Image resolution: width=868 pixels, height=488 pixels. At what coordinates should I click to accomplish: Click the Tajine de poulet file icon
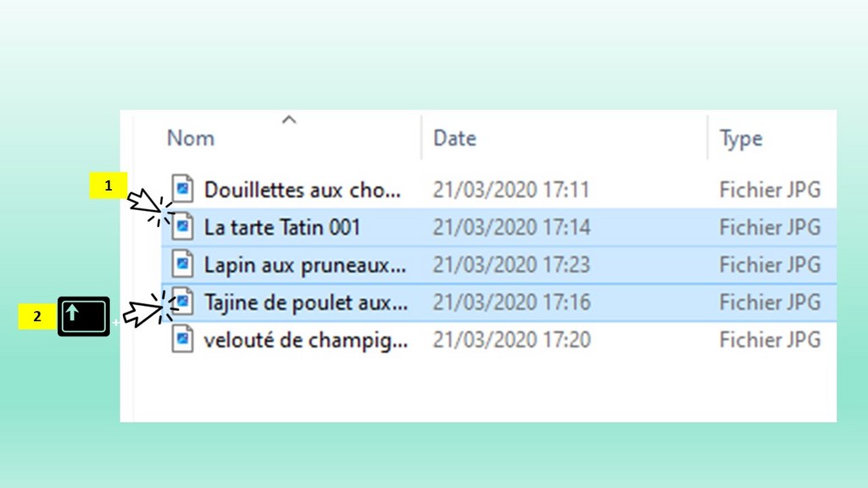tap(182, 302)
